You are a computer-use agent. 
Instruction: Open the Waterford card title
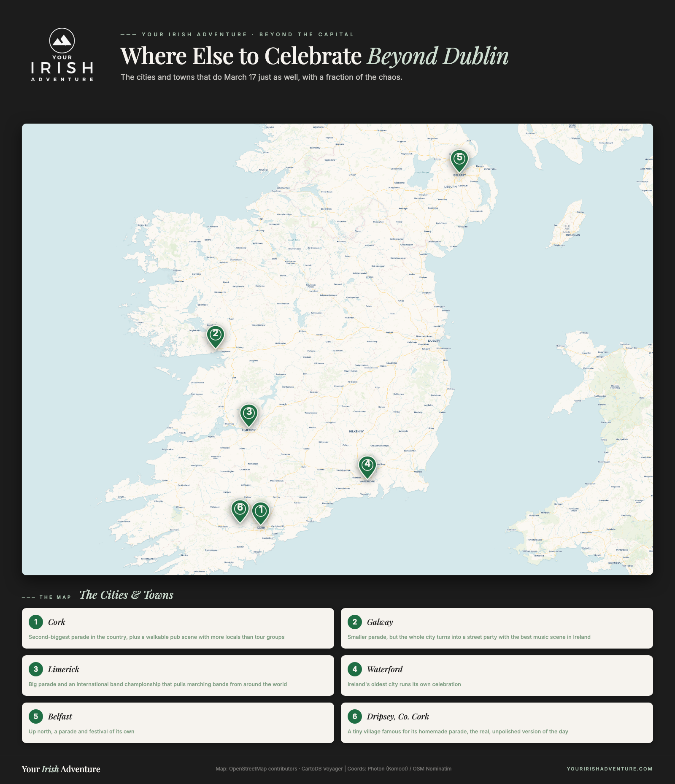(x=385, y=669)
